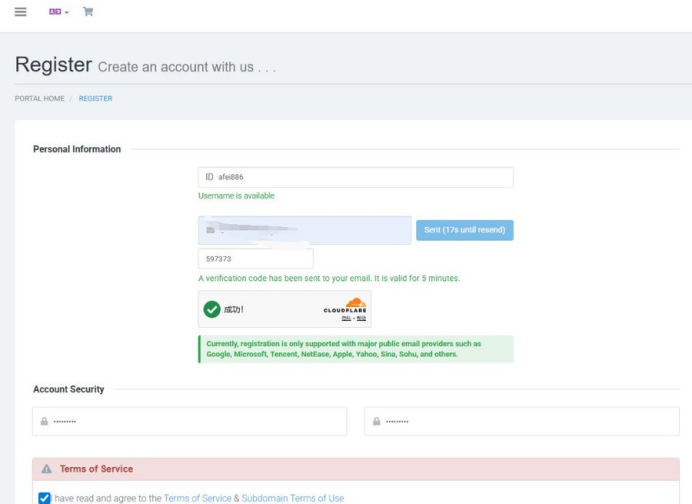This screenshot has height=504, width=692.
Task: Focus the confirm password field
Action: pyautogui.click(x=522, y=421)
